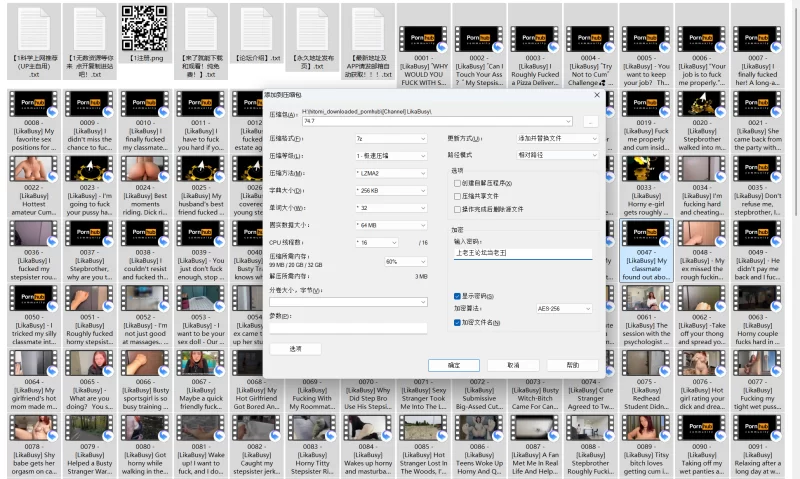This screenshot has width=800, height=479.
Task: Click the 选项 button at dialog bottom-left
Action: pos(296,348)
